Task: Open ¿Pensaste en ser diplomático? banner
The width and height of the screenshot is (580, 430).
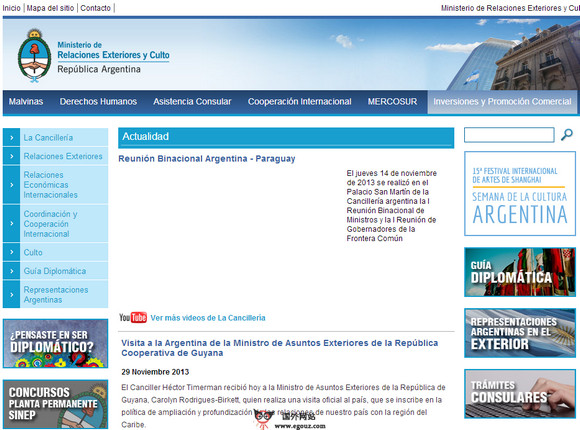Action: (55, 343)
